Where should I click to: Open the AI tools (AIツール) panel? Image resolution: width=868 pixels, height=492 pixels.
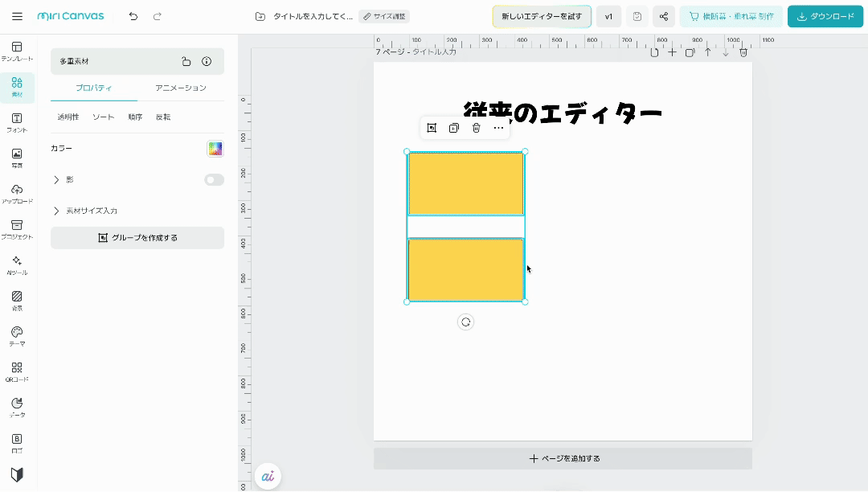17,265
